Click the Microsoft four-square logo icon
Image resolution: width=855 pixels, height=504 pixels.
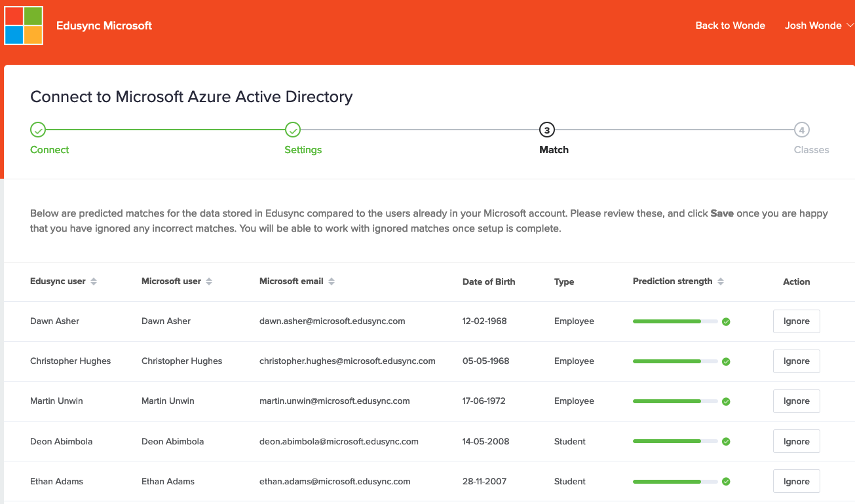[x=24, y=26]
